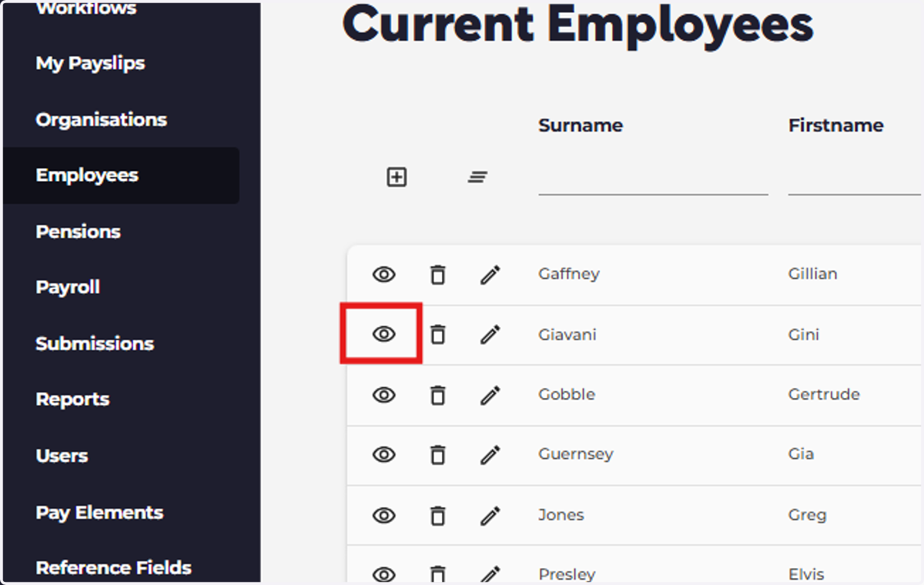Focus the Firstname filter field

(855, 179)
